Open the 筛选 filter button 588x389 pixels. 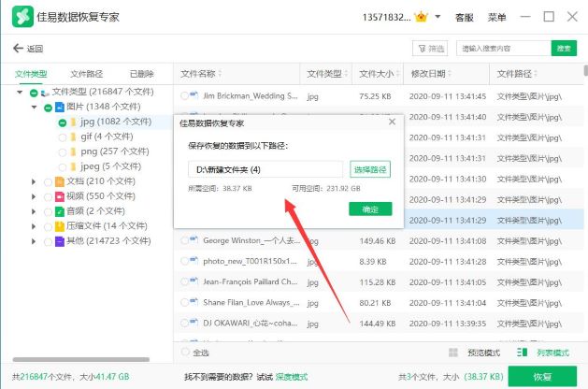(430, 49)
